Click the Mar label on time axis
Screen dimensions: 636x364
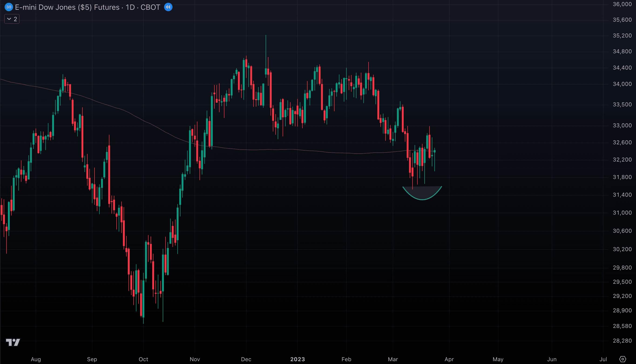tap(392, 359)
